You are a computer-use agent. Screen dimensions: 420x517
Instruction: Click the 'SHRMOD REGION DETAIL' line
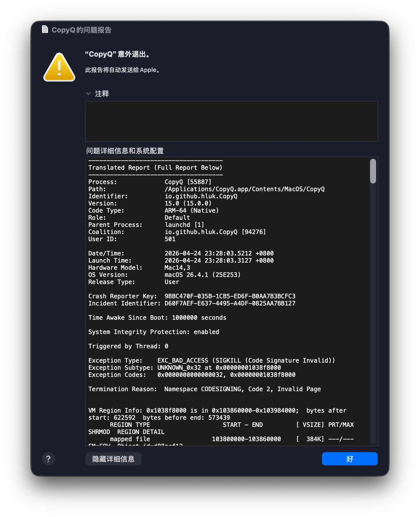[x=126, y=432]
